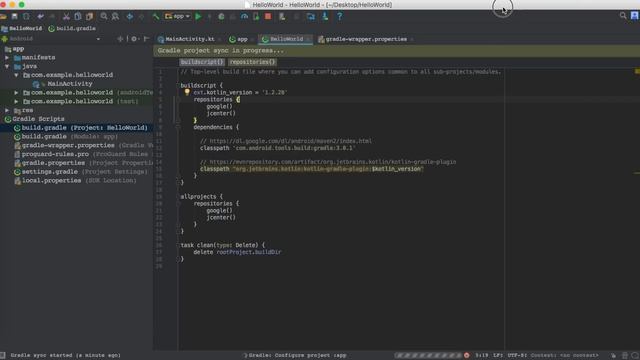Click the yellow lightbulb intention icon
This screenshot has height=360, width=640.
point(187,92)
